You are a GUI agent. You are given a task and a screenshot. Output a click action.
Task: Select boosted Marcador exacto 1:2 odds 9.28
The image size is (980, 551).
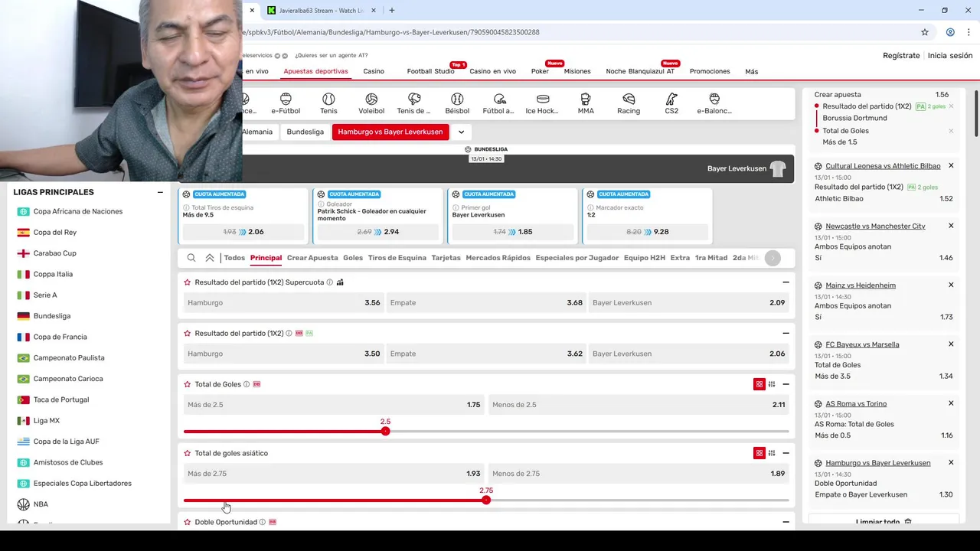click(x=648, y=232)
